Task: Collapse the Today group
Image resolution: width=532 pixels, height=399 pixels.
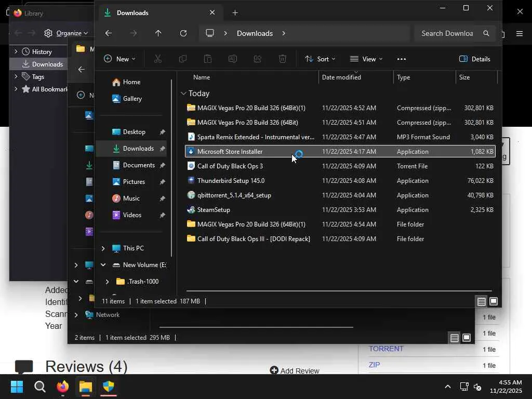Action: point(183,94)
